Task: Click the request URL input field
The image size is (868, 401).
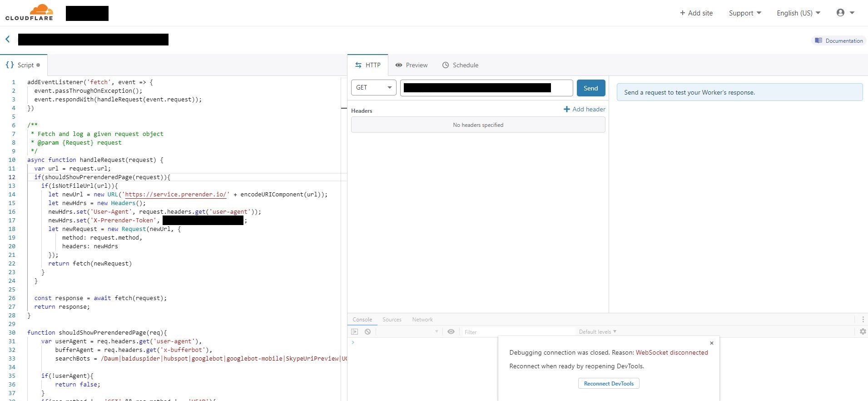Action: click(486, 88)
